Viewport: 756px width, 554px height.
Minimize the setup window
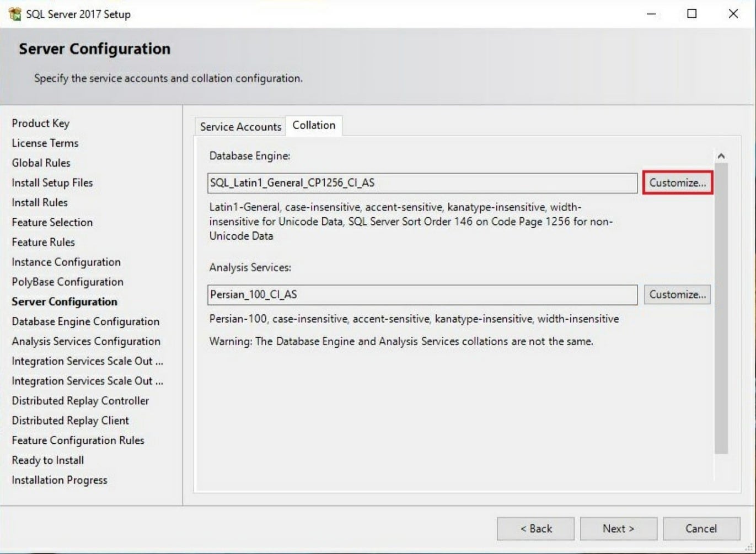tap(651, 14)
